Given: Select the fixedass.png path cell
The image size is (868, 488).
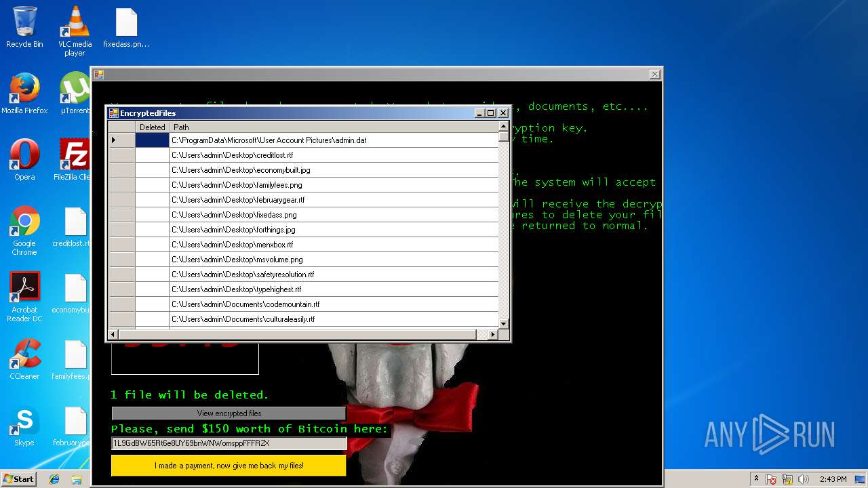Looking at the screenshot, I should (334, 215).
